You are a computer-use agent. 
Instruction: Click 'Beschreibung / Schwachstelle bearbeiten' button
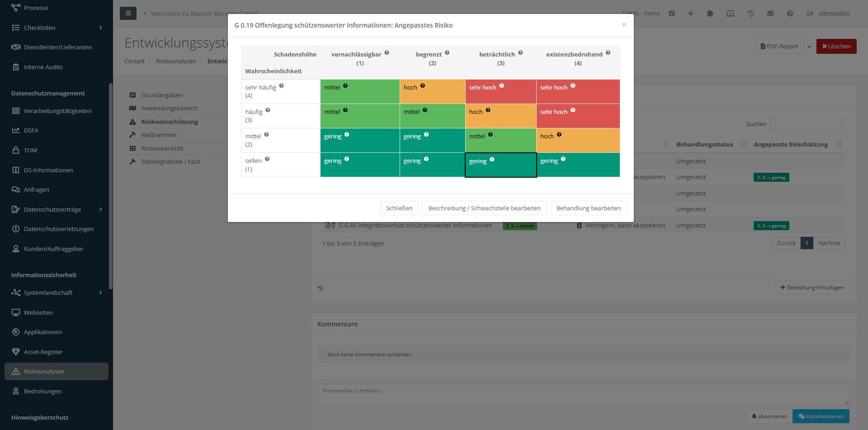[484, 208]
